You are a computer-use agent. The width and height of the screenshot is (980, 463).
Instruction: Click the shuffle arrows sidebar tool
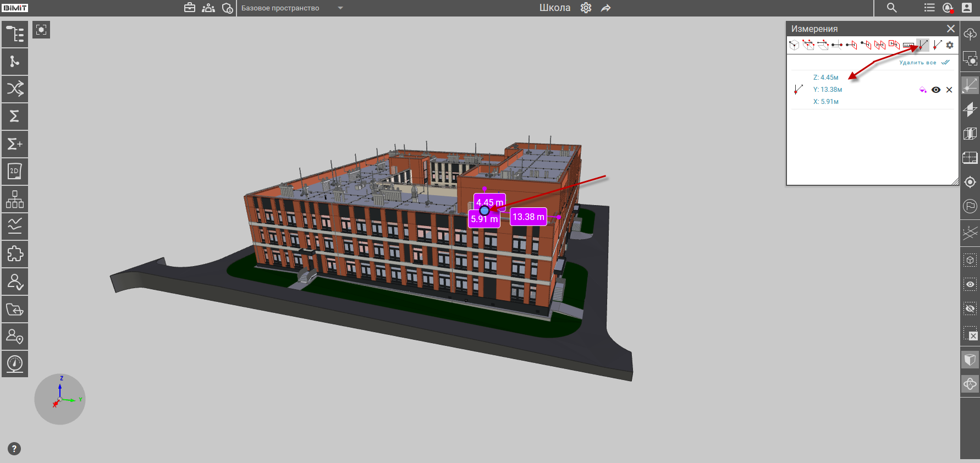coord(15,89)
